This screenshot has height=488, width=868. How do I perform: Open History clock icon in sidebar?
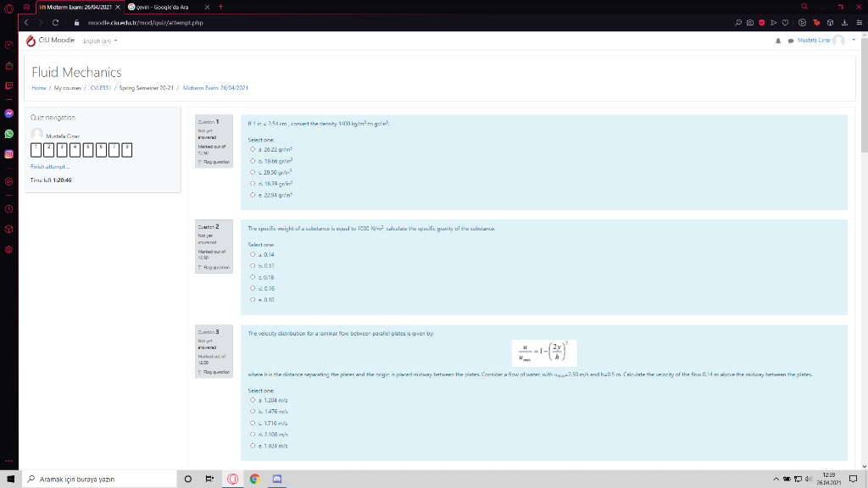point(8,209)
